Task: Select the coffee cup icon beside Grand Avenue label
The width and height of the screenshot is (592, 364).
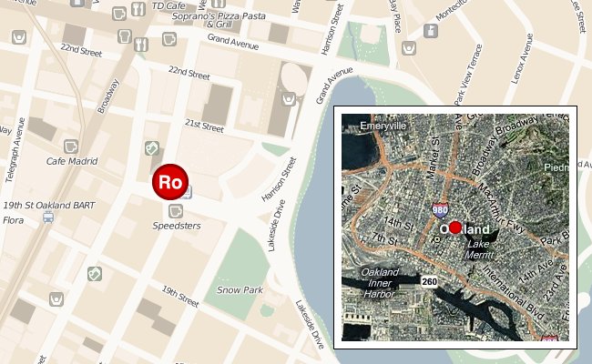Action: point(169,39)
